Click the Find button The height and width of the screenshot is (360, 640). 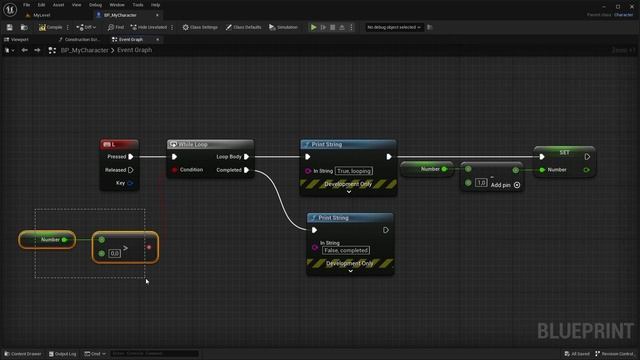tap(116, 27)
